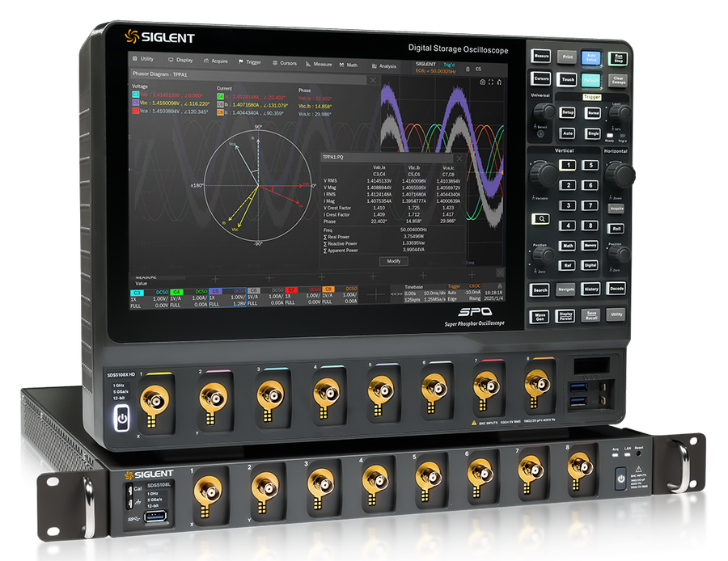Screen dimensions: 728x561
Task: Open the Display menu on screen
Action: (180, 60)
